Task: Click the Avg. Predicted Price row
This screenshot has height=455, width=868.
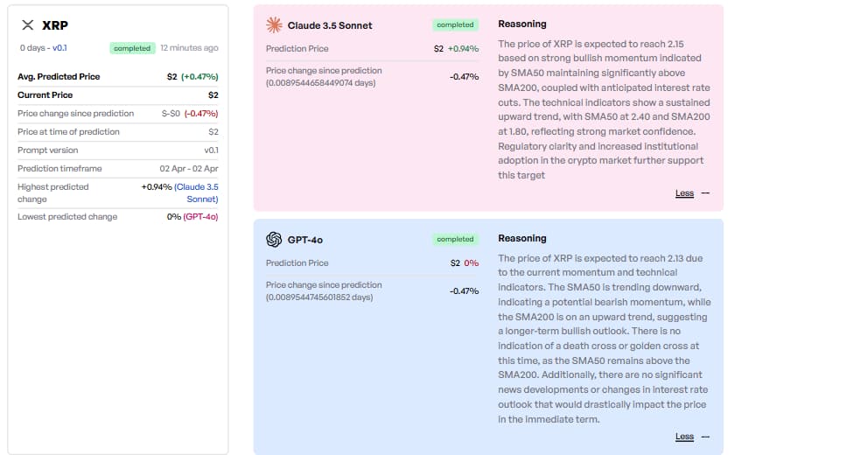Action: 118,77
